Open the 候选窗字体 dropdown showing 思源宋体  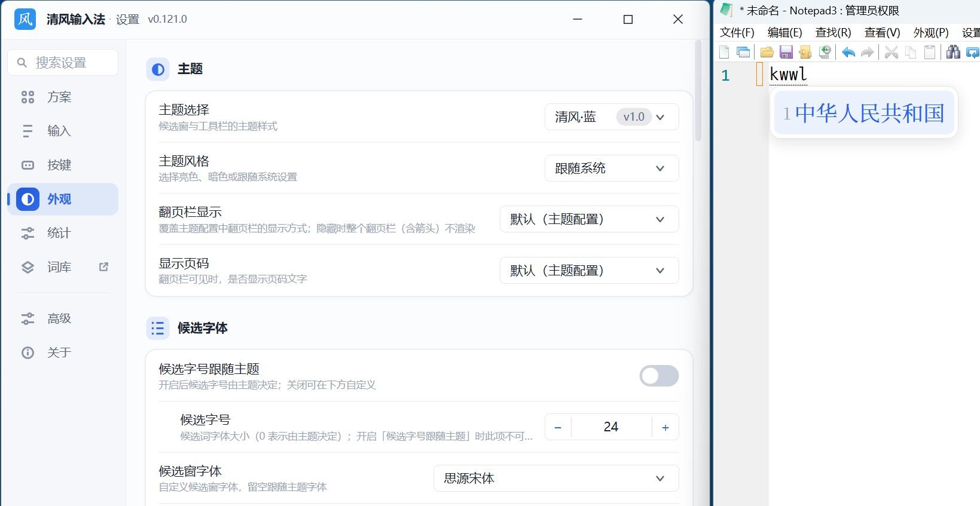click(556, 479)
